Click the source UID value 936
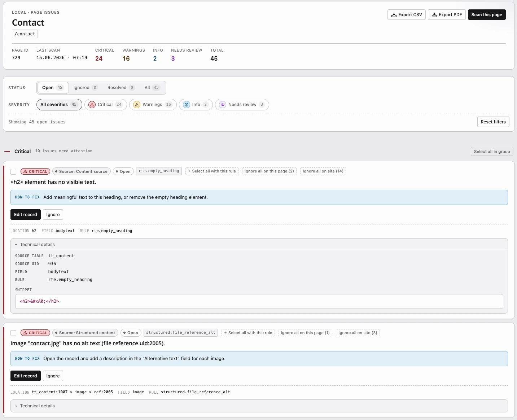 point(52,264)
